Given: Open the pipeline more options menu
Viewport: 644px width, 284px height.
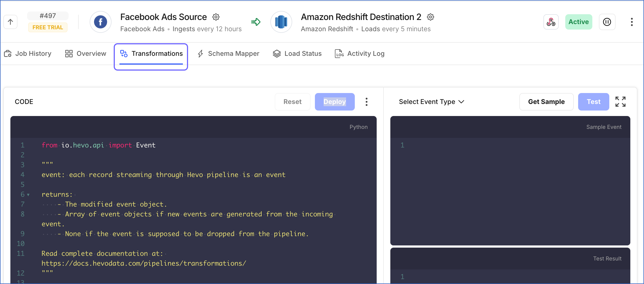Looking at the screenshot, I should [632, 22].
